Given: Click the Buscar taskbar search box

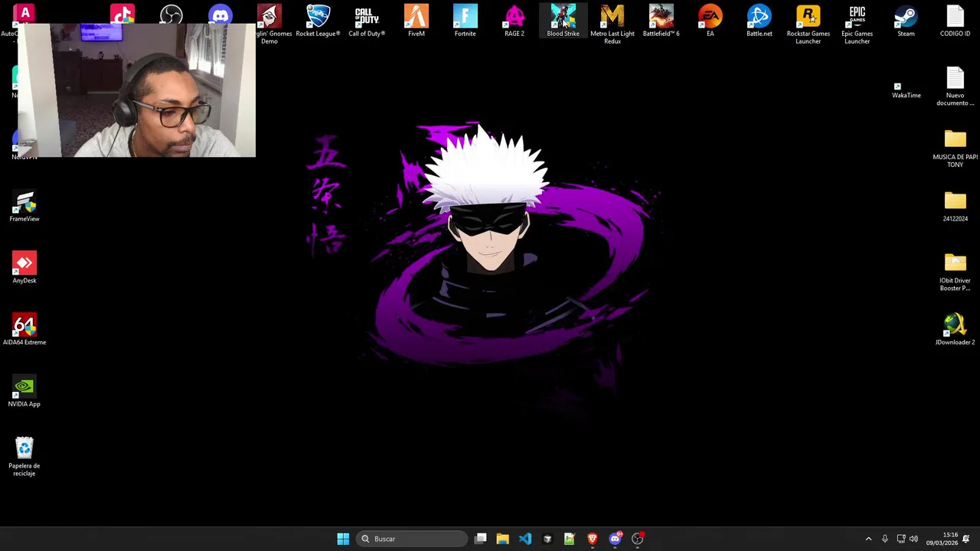Looking at the screenshot, I should 412,539.
